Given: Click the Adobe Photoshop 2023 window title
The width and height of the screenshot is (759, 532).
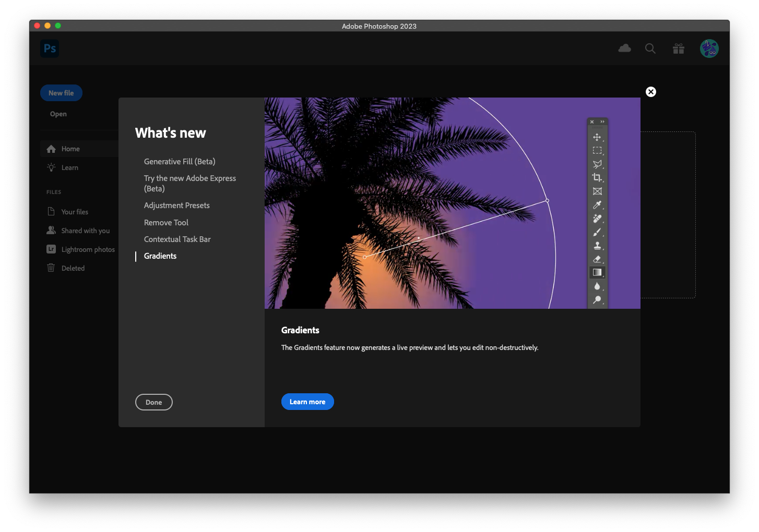Looking at the screenshot, I should click(x=379, y=26).
